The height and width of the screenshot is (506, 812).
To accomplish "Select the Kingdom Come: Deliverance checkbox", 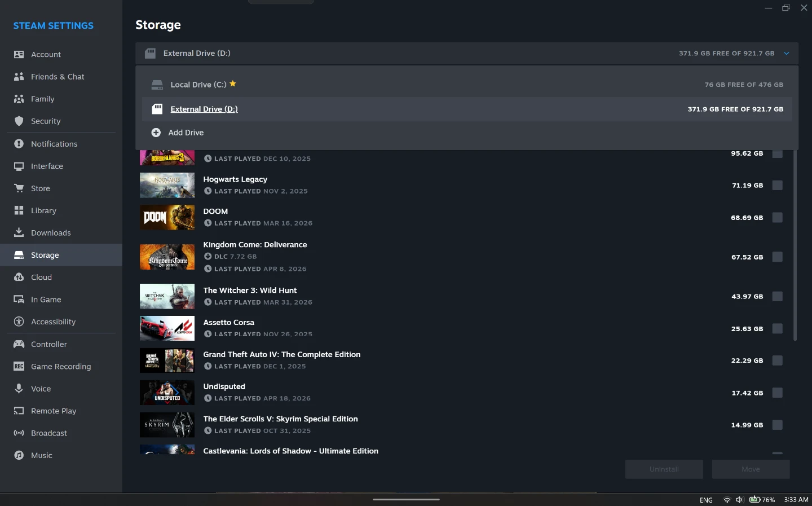I will 778,257.
